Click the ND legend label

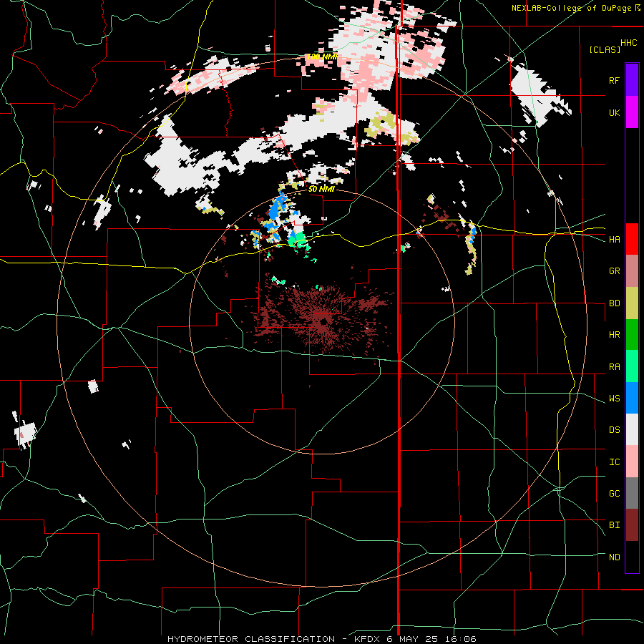click(614, 557)
